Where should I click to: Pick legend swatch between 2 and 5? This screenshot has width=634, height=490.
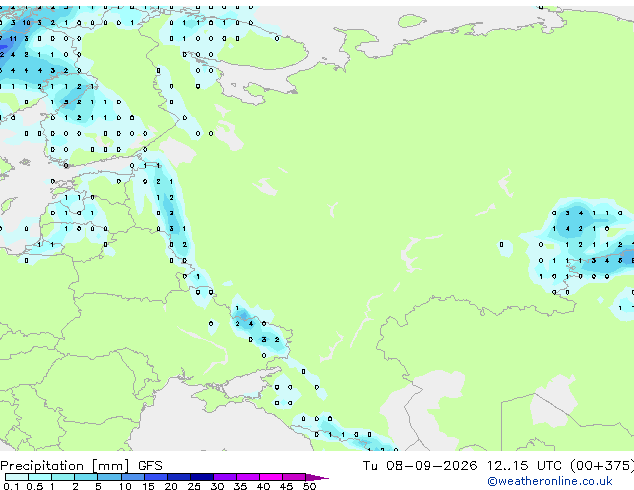pyautogui.click(x=86, y=477)
